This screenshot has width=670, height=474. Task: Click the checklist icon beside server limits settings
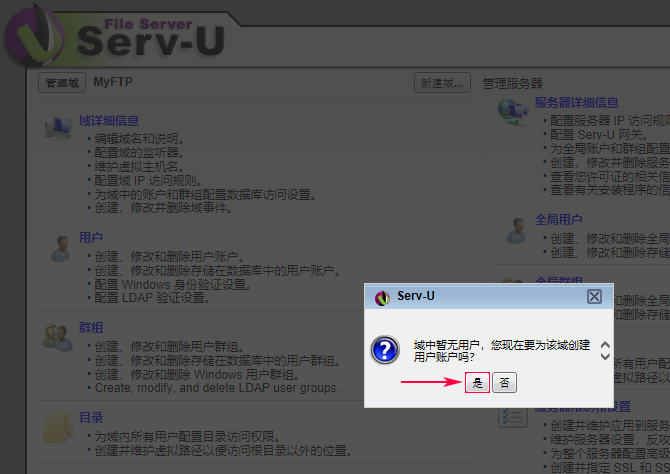[513, 417]
